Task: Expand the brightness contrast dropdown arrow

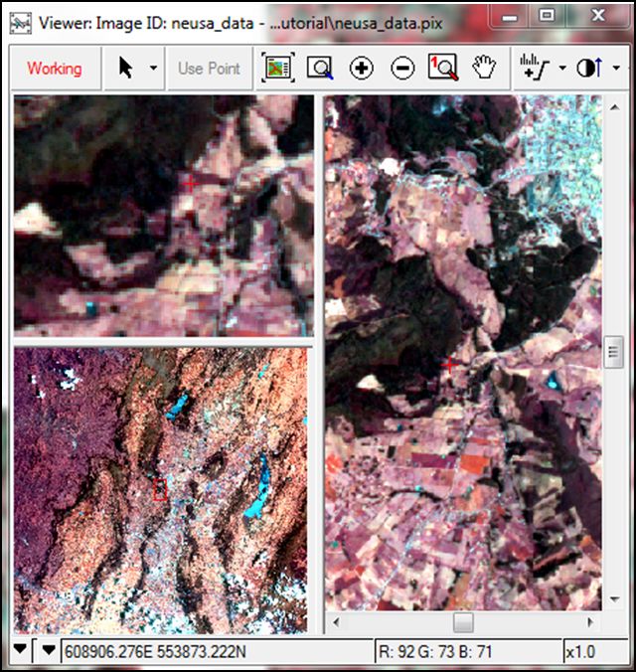Action: (x=616, y=68)
